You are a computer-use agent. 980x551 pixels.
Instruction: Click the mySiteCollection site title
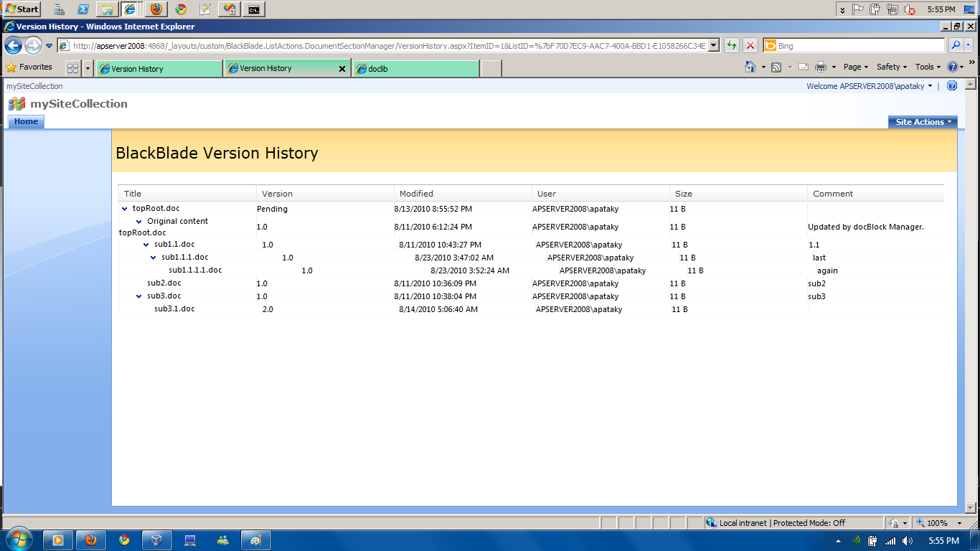point(78,103)
